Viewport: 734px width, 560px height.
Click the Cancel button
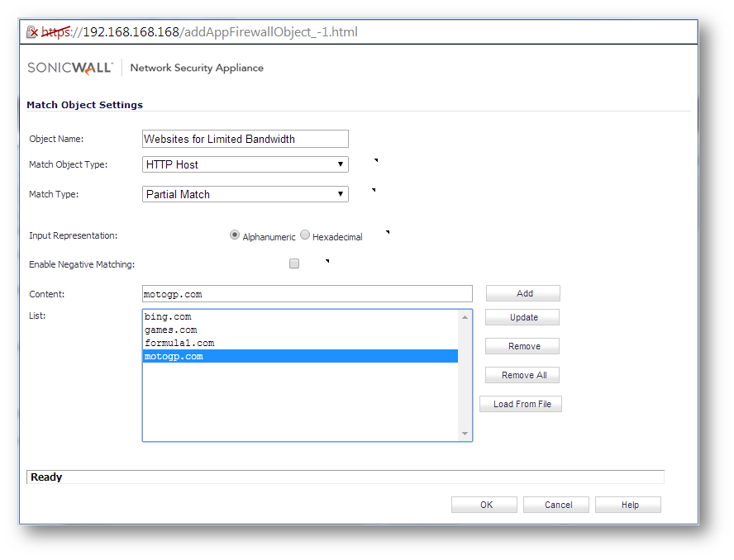pyautogui.click(x=556, y=505)
